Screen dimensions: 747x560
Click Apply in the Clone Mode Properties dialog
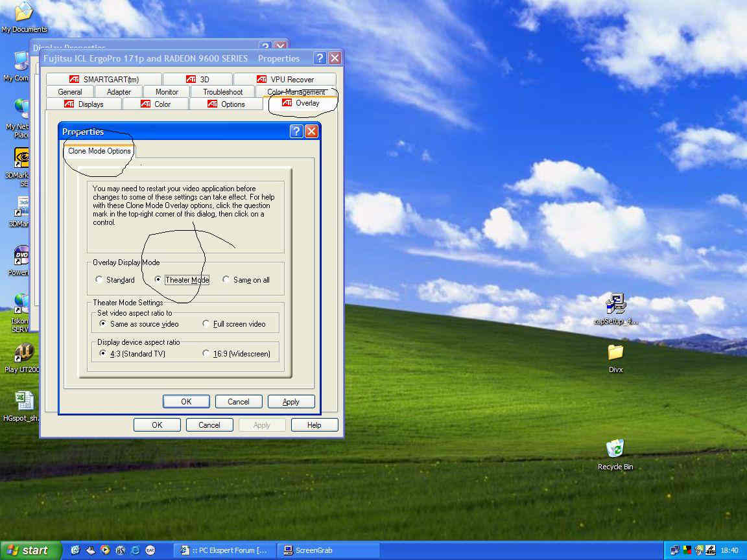coord(290,401)
